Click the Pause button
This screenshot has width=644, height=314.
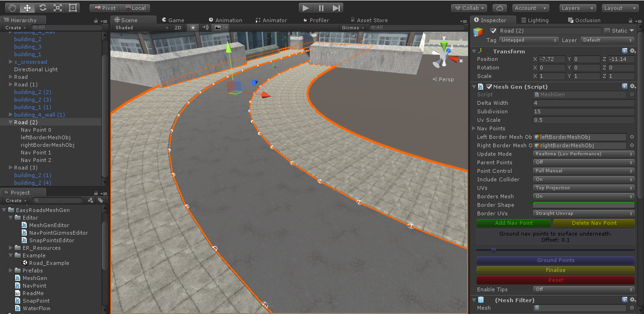(321, 8)
